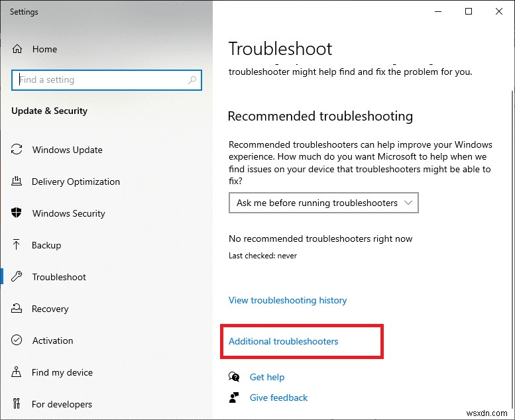Click the Activation checkmark icon
The height and width of the screenshot is (420, 515).
click(17, 341)
